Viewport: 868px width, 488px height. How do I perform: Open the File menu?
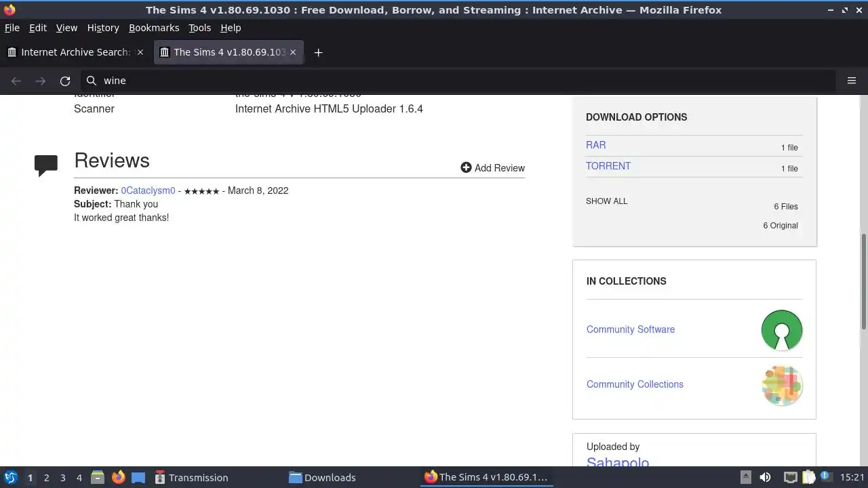tap(12, 28)
